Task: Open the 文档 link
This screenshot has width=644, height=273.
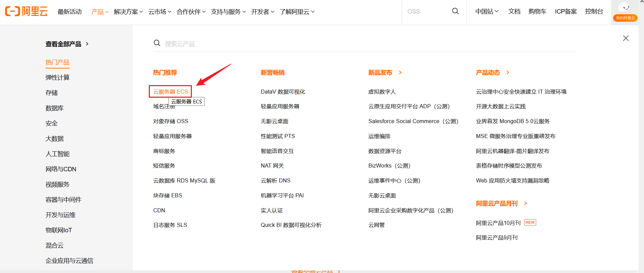Action: point(514,12)
